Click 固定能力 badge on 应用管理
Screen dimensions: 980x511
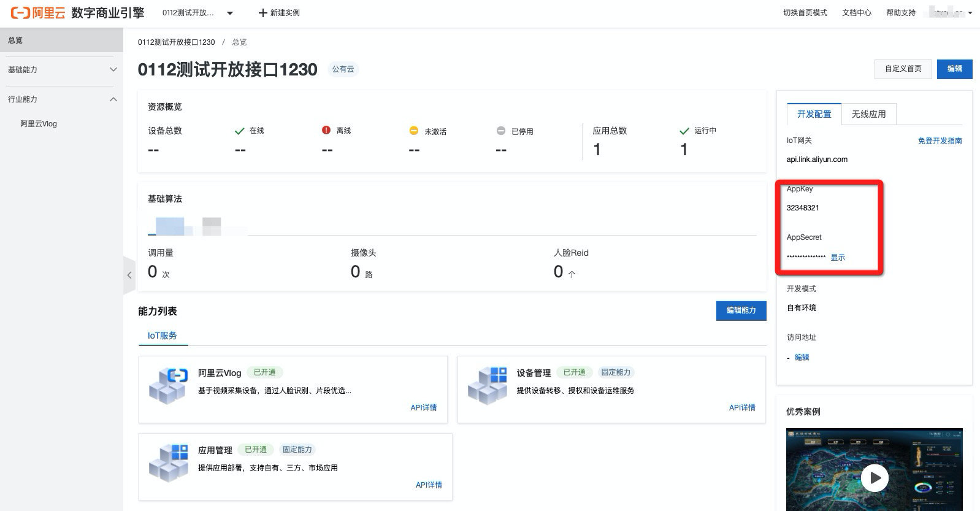[x=297, y=450]
